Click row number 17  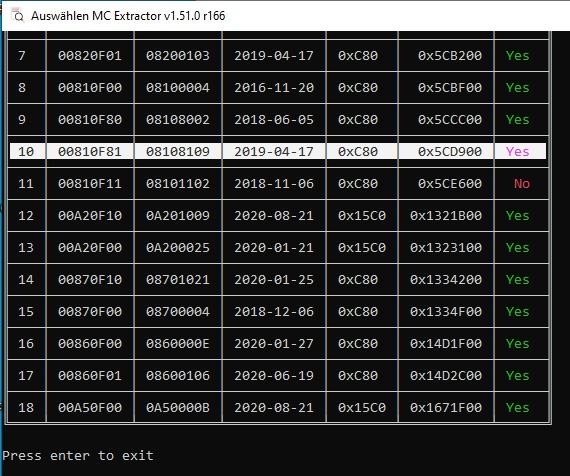click(26, 376)
